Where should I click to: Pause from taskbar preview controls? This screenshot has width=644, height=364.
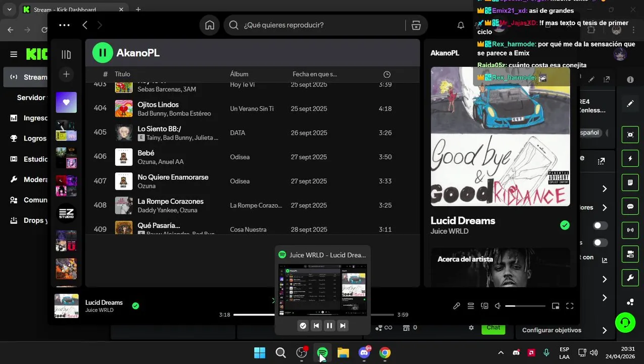329,326
